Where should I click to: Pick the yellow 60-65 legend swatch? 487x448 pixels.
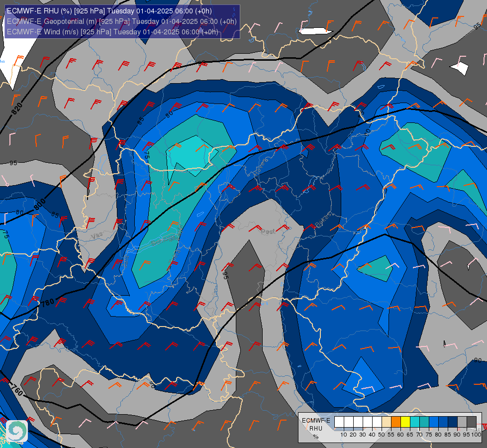point(405,422)
